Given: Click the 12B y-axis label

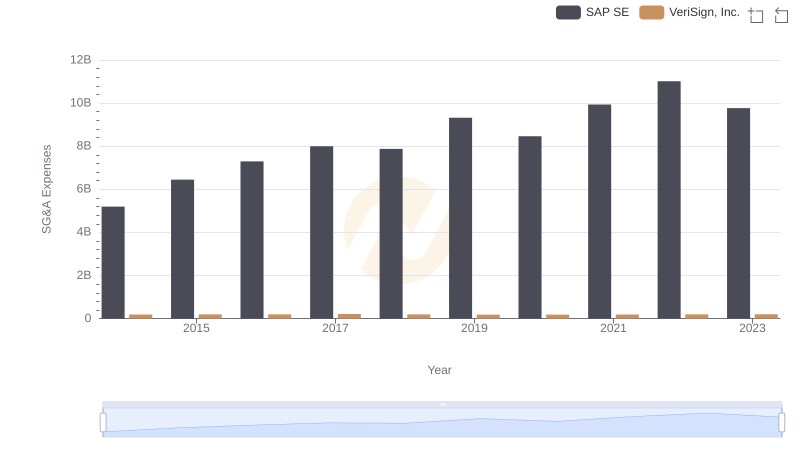Looking at the screenshot, I should coord(81,60).
